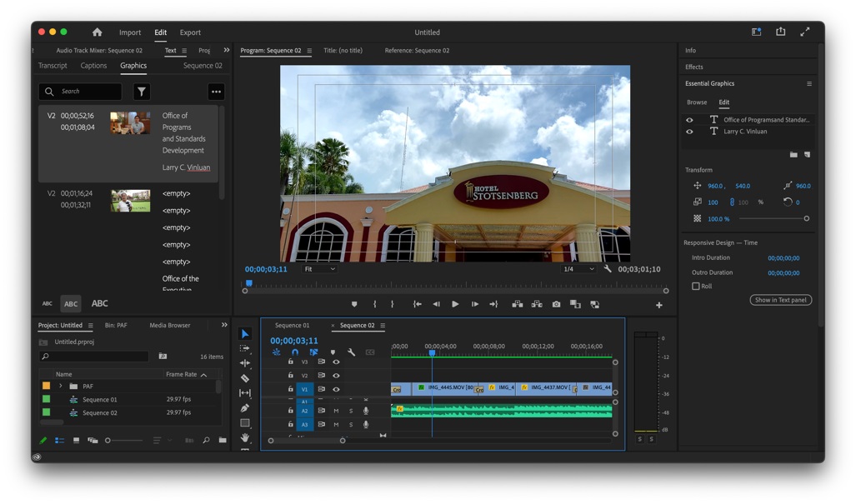
Task: Switch to the Export tab
Action: point(190,32)
